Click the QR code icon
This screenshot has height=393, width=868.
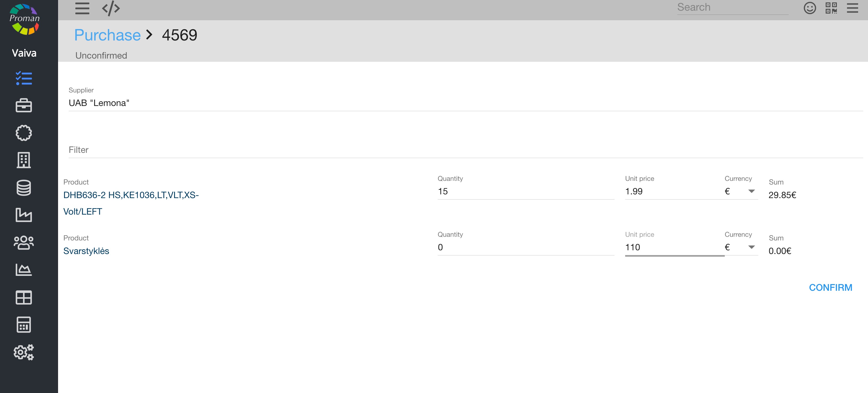point(831,8)
